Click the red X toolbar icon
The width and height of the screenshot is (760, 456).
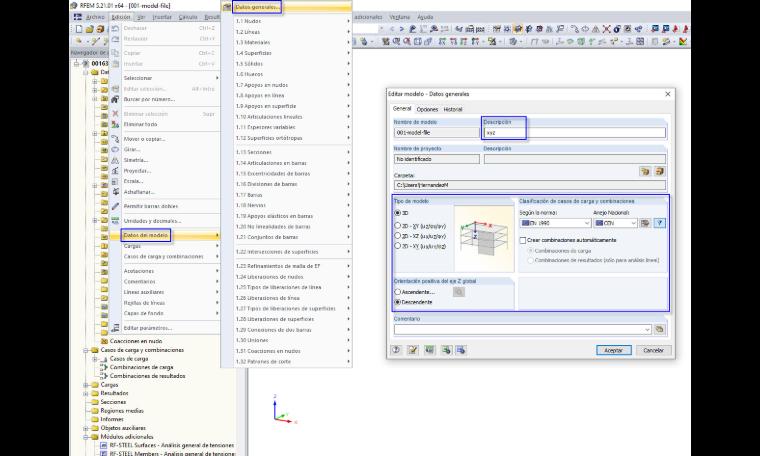tap(606, 29)
